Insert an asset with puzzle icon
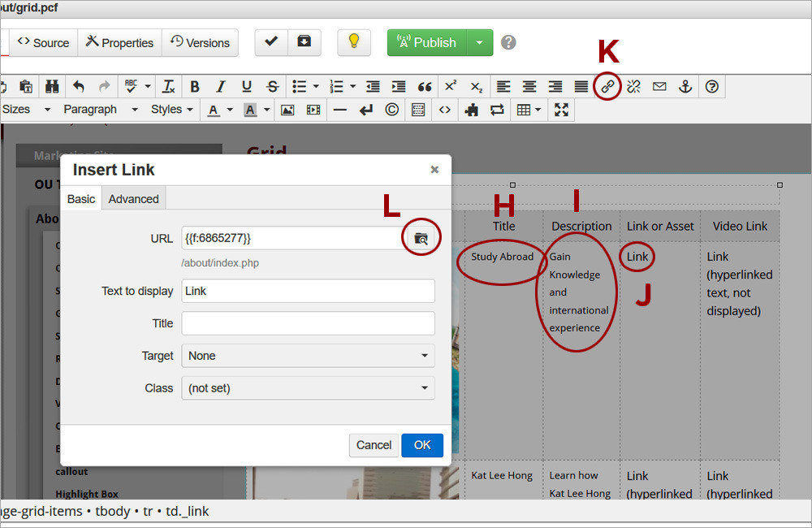This screenshot has width=812, height=528. tap(471, 110)
